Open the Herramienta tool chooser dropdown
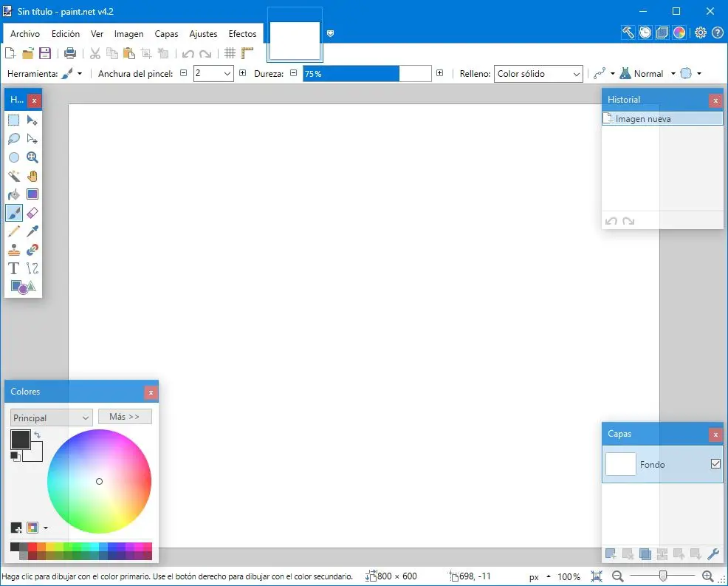The height and width of the screenshot is (586, 728). pos(80,73)
